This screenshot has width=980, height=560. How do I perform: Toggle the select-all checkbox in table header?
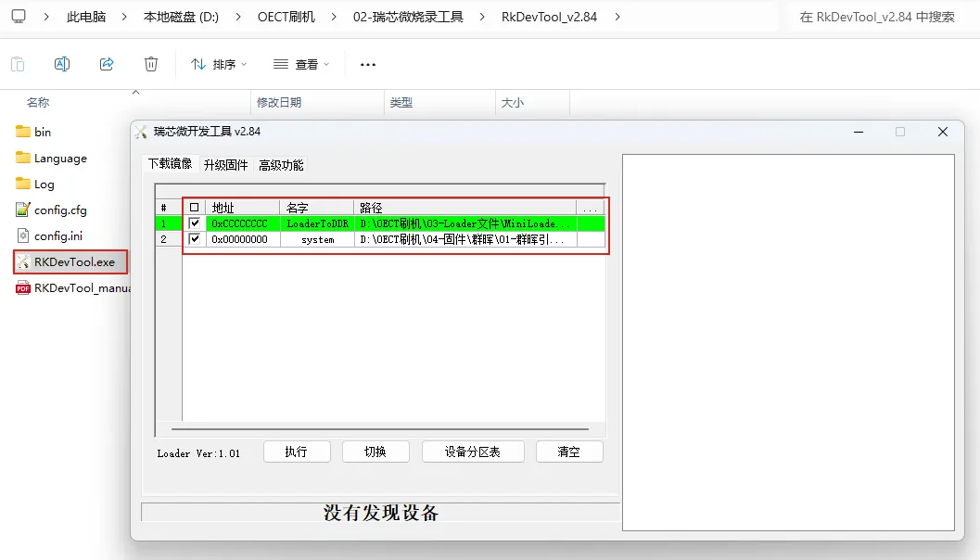coord(195,208)
